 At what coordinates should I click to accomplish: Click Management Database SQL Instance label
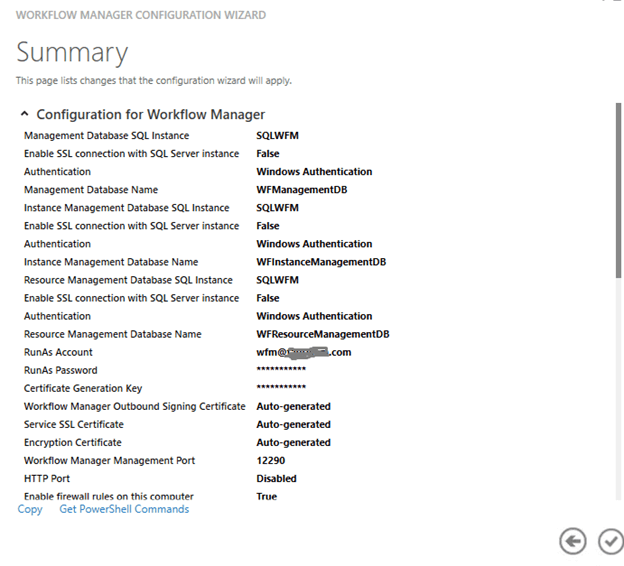(x=106, y=136)
